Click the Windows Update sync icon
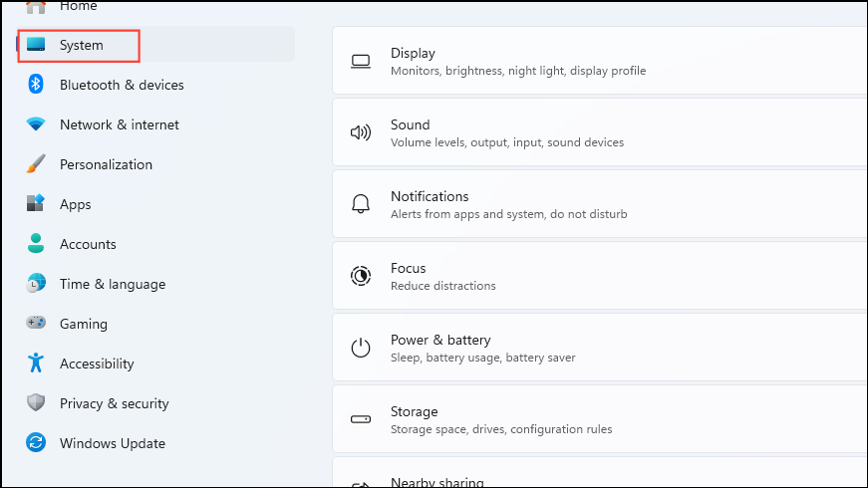The image size is (868, 488). point(36,443)
